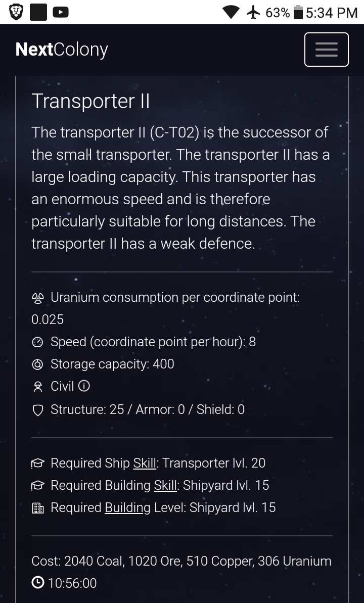
Task: Open the Civil info circle icon
Action: click(x=84, y=387)
